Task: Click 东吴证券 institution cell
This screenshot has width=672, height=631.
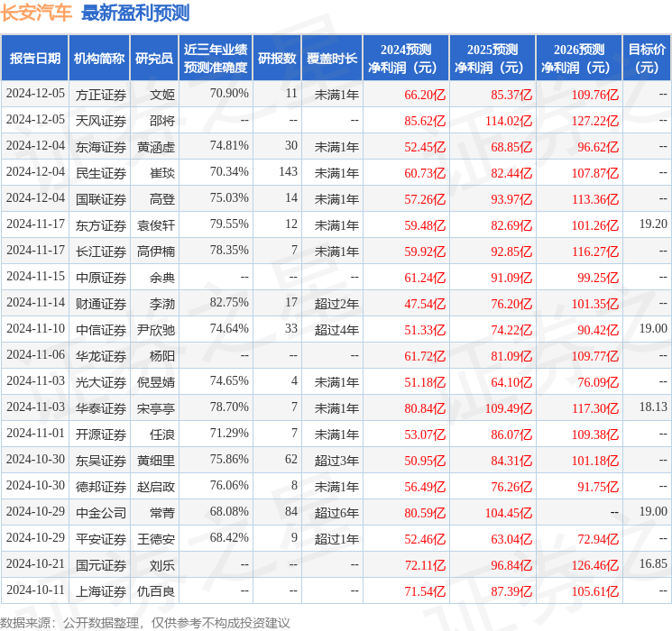Action: 101,461
